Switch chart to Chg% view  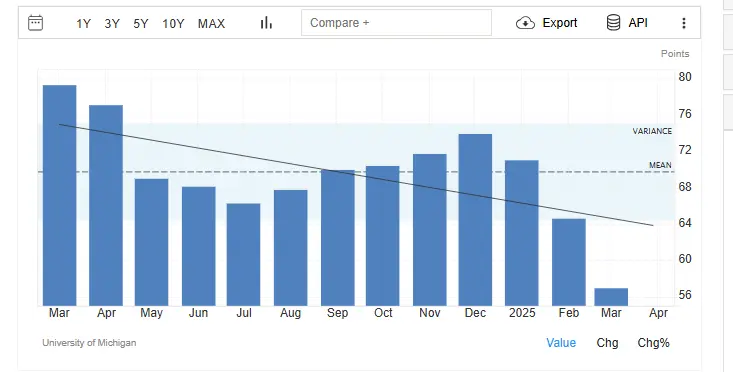(x=654, y=343)
